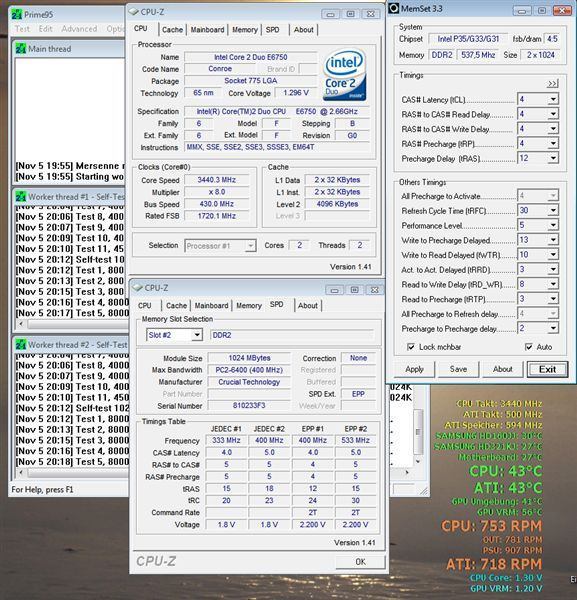
Task: Open the Write to Read Delayed (tWTR) dropdown
Action: 553,254
